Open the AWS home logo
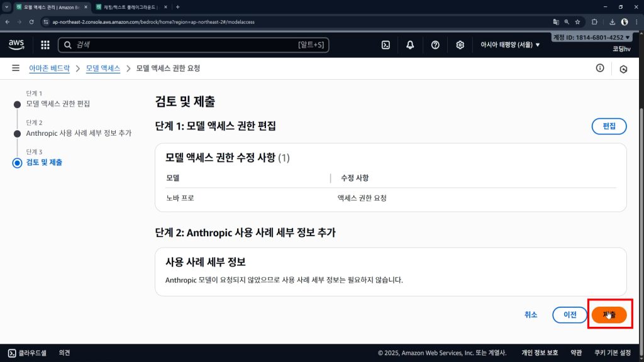 coord(16,45)
